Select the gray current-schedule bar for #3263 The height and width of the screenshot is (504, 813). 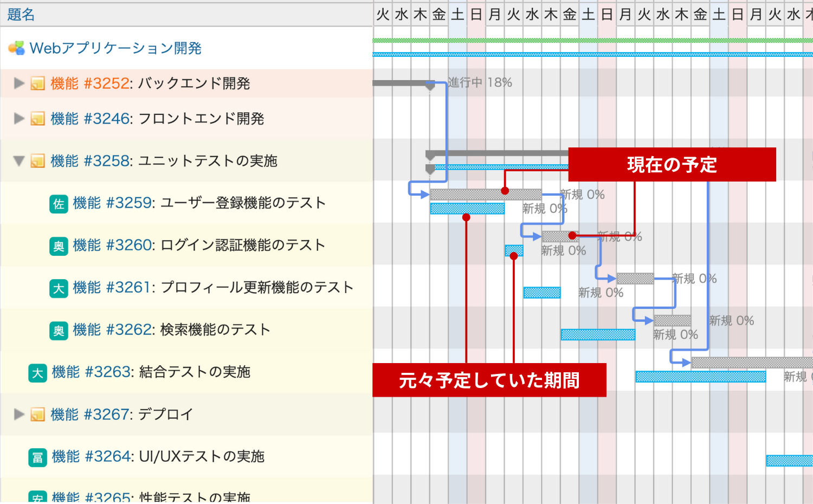click(x=752, y=363)
